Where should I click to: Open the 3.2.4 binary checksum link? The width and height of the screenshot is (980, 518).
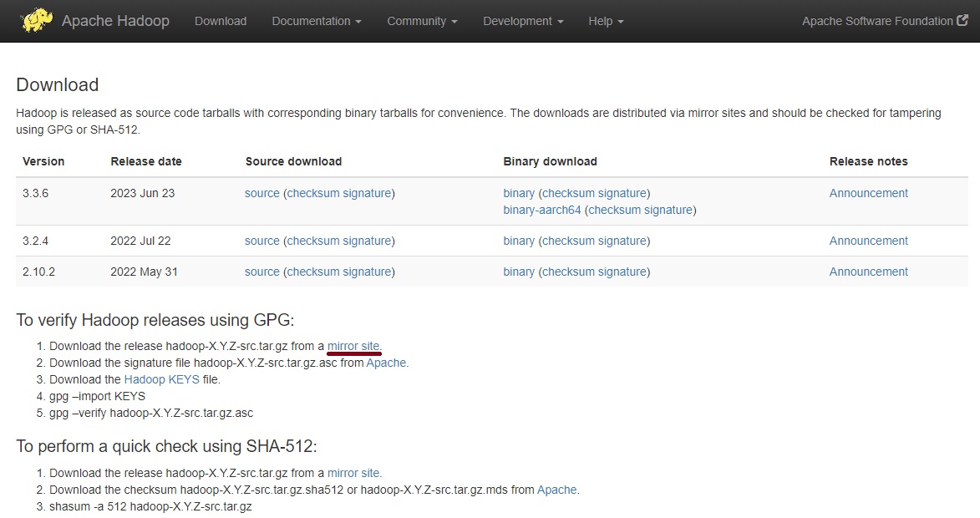pos(568,241)
